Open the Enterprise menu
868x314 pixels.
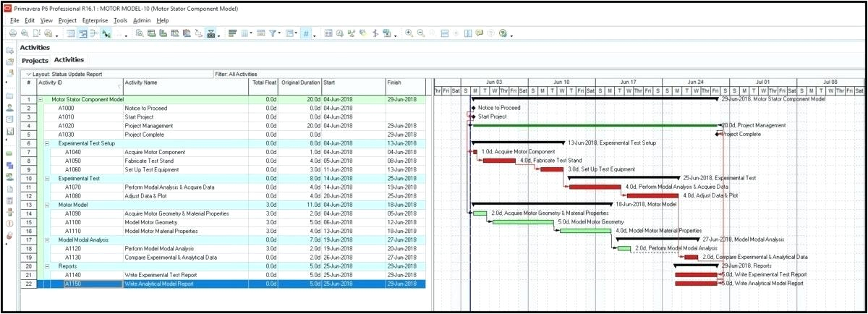click(95, 20)
